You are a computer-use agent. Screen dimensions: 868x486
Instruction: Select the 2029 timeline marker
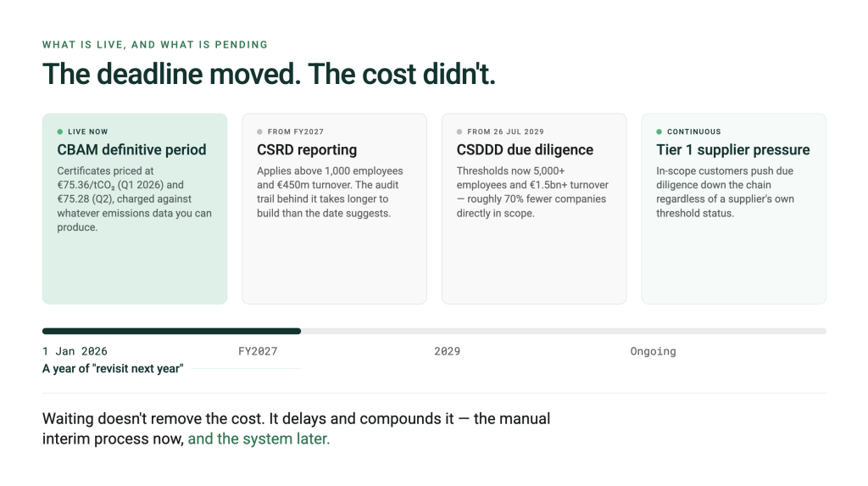448,351
